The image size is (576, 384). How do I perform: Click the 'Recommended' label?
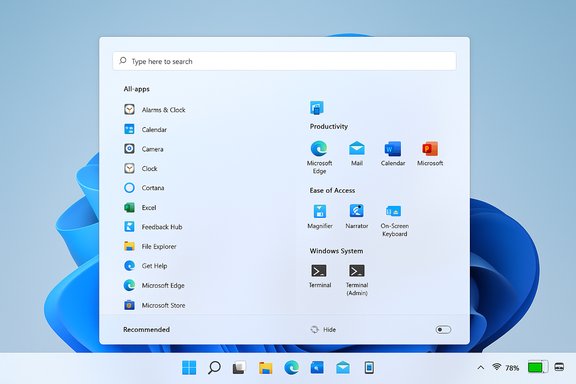pos(146,330)
